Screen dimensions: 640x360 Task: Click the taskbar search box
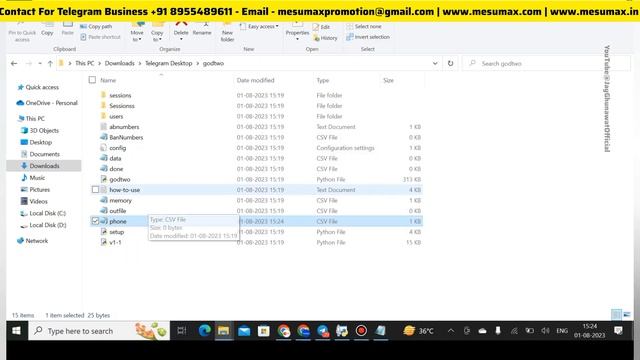tap(99, 331)
